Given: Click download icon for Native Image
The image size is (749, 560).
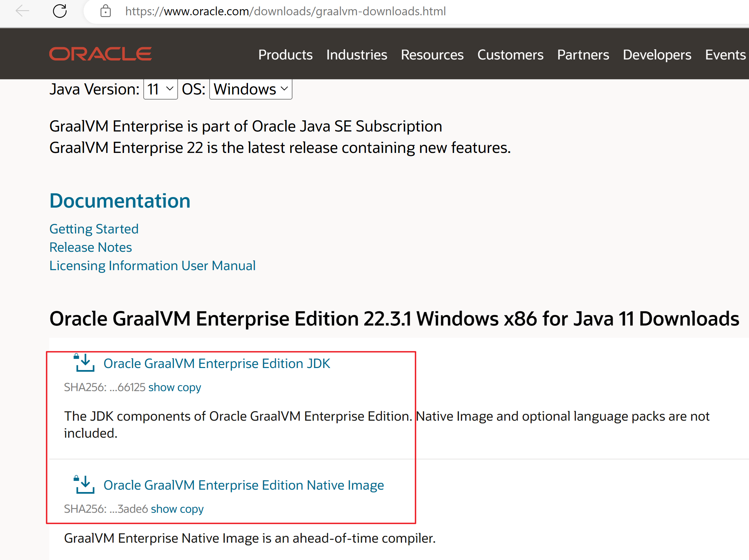Looking at the screenshot, I should [x=84, y=485].
